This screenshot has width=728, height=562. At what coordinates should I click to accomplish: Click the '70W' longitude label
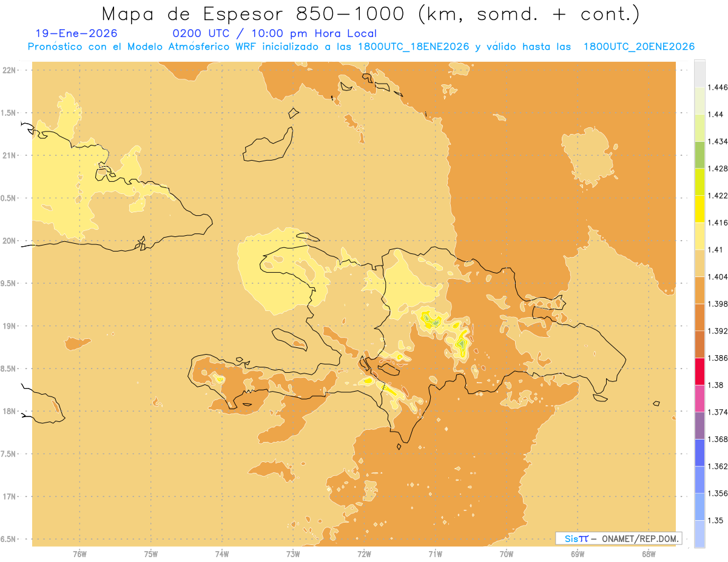click(507, 554)
